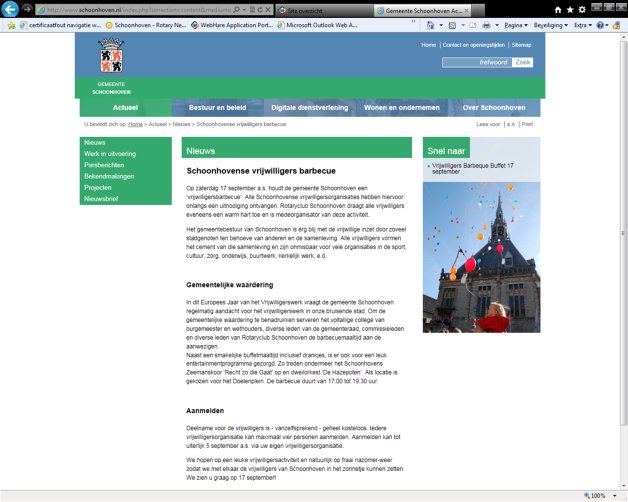
Task: Open the Bestuur en beleid navigation tab
Action: 217,107
